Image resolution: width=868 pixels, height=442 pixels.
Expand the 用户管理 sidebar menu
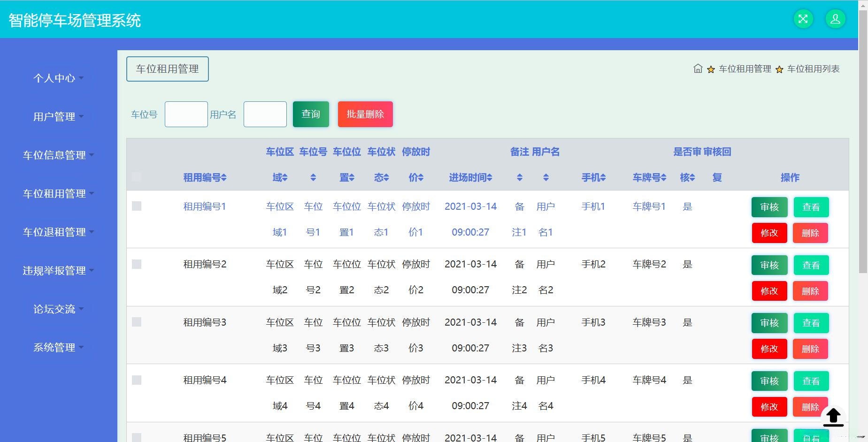58,116
